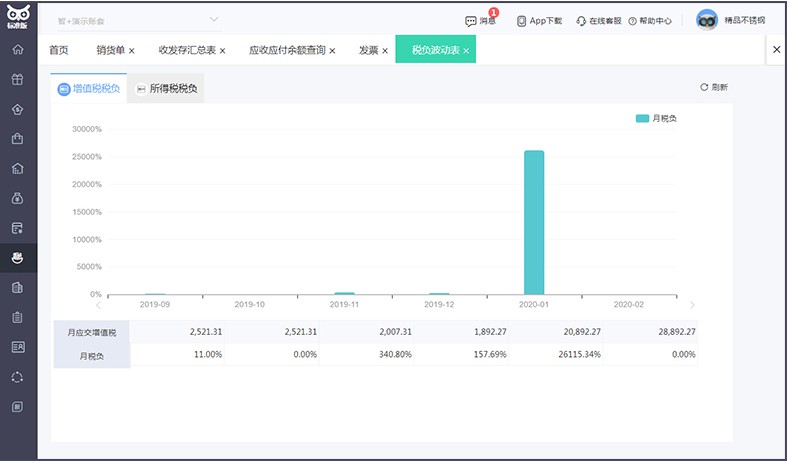The image size is (790, 461).
Task: Switch to the 应收应付余额查询 tab
Action: [x=287, y=50]
